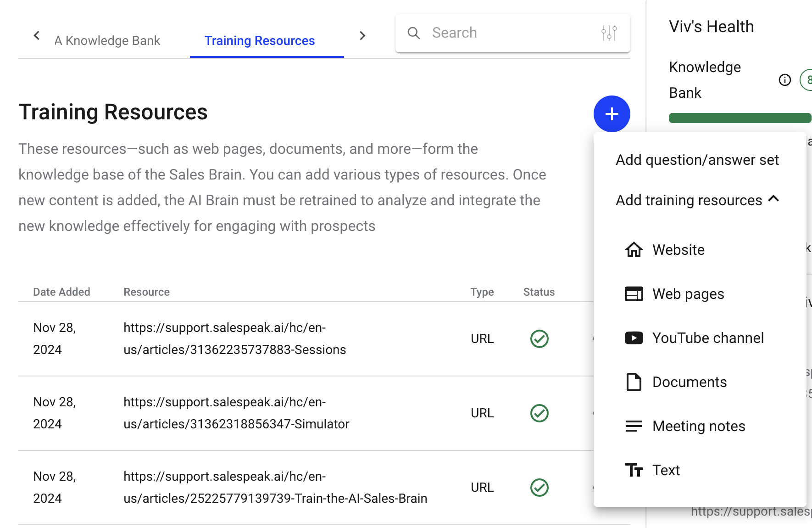Click the Knowledge Bank info icon
812x528 pixels.
(x=784, y=80)
